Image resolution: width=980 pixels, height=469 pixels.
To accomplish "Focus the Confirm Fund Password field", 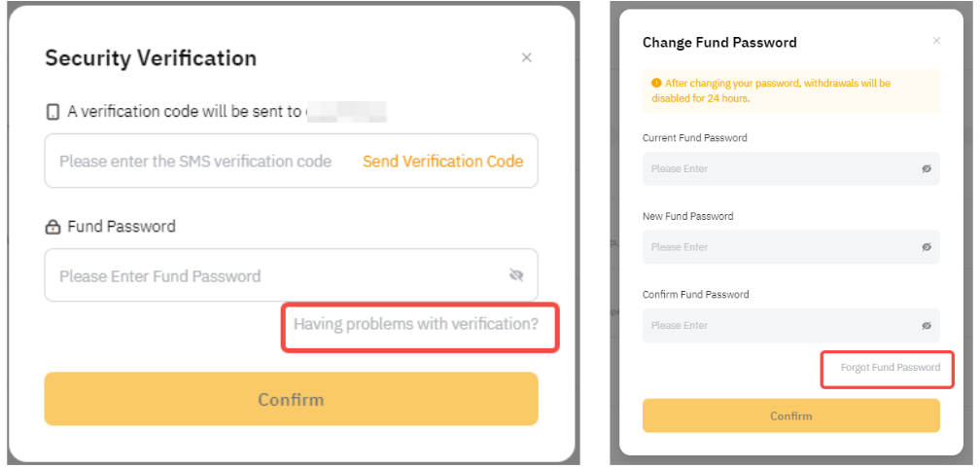I will click(778, 325).
